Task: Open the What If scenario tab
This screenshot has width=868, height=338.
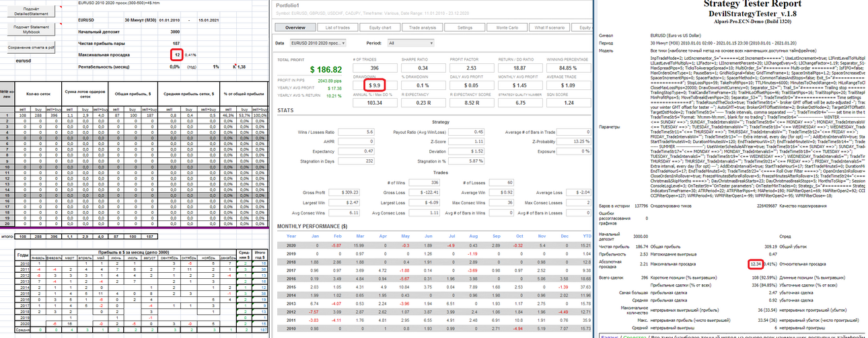Action: [550, 27]
